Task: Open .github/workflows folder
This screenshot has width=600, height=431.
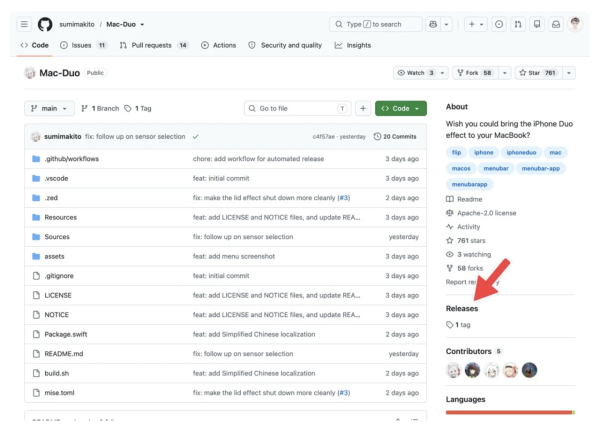Action: point(72,158)
